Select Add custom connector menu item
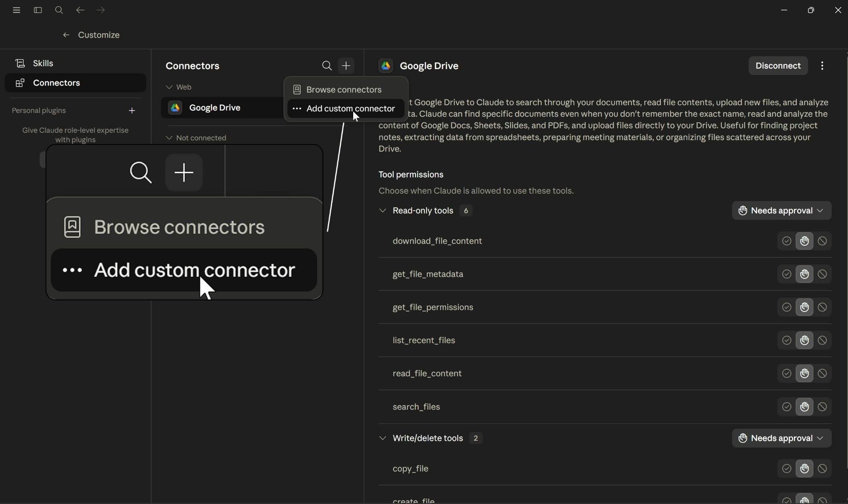This screenshot has height=504, width=848. pyautogui.click(x=345, y=108)
